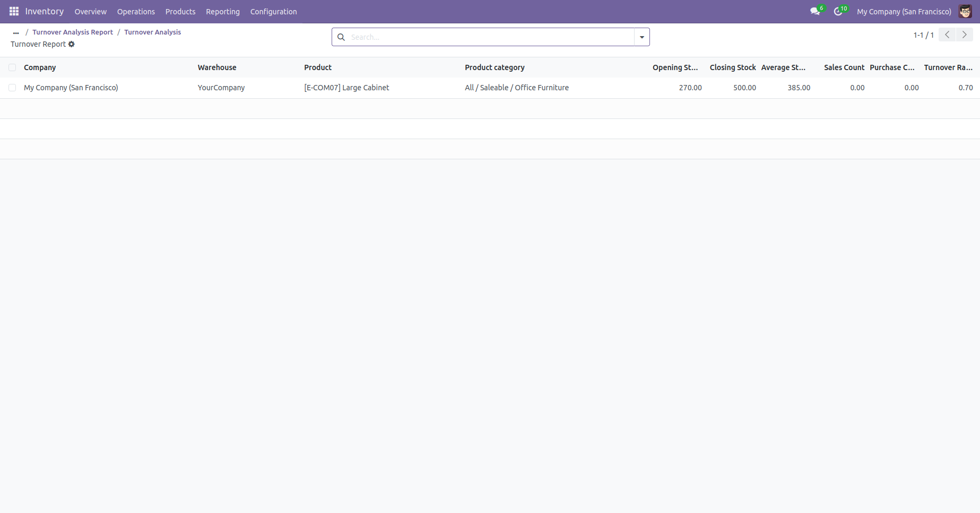Sort by Average Stock column header
980x513 pixels.
[x=783, y=67]
